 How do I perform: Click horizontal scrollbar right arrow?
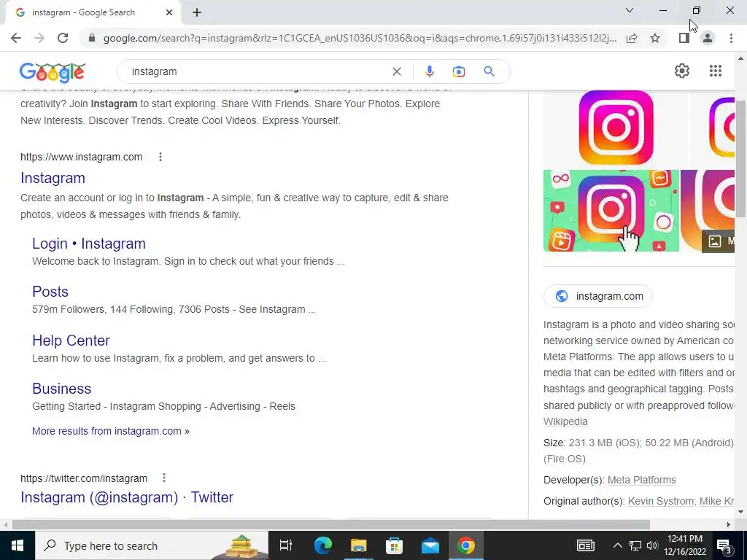(x=728, y=524)
